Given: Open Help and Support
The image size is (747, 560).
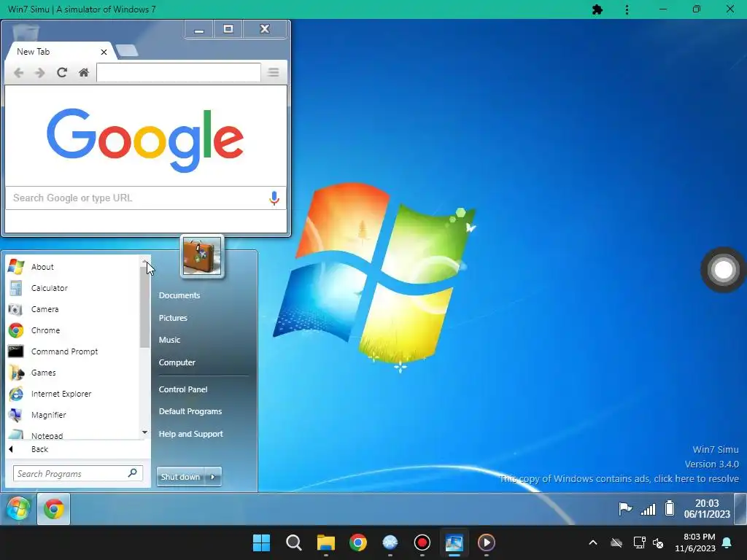Looking at the screenshot, I should tap(190, 434).
